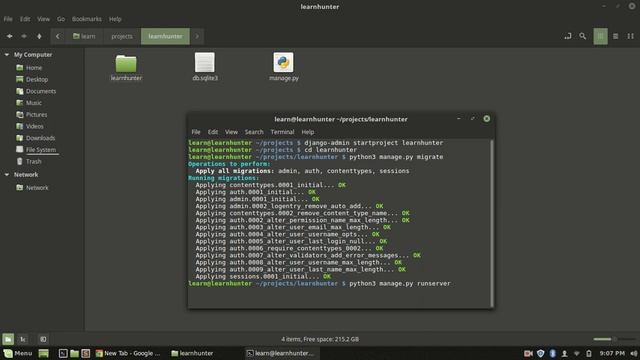Image resolution: width=640 pixels, height=360 pixels.
Task: Switch to list view
Action: coord(616,36)
